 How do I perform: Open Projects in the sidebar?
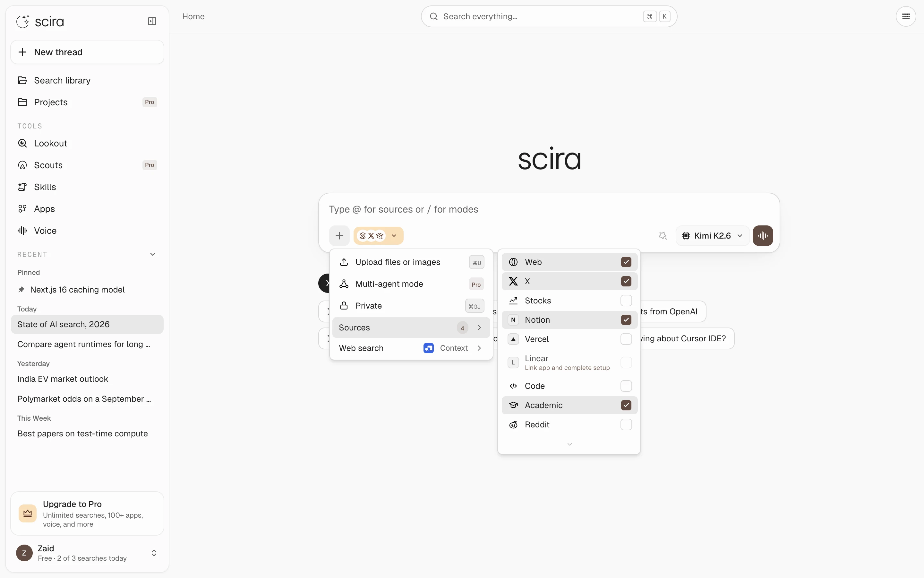click(x=87, y=102)
